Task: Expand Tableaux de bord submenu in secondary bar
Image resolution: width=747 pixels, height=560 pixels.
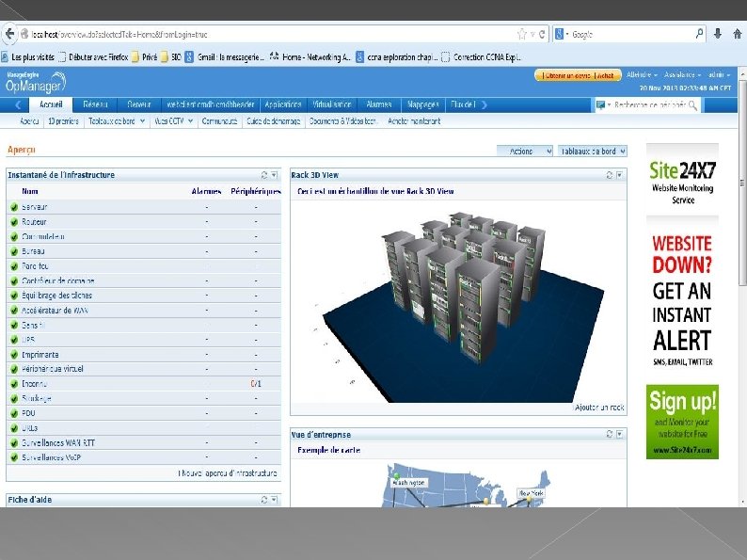Action: coord(142,121)
